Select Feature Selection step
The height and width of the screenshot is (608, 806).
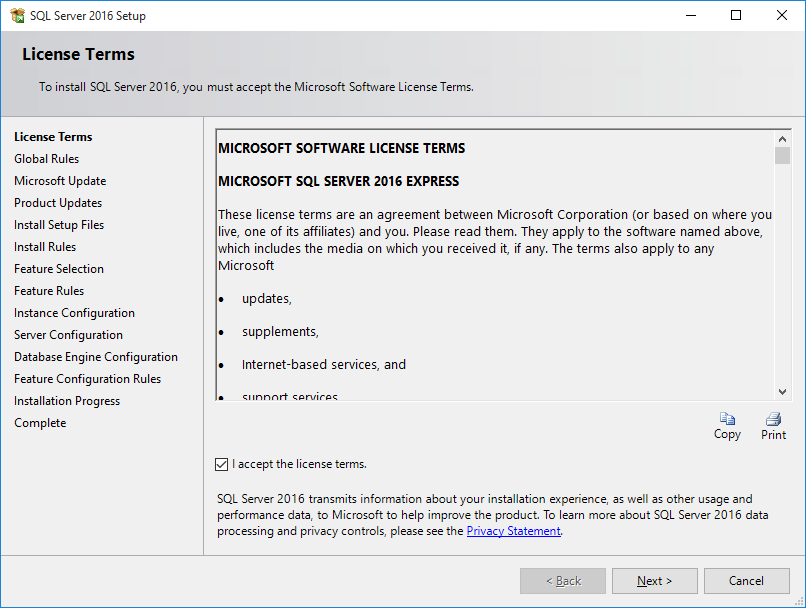(x=58, y=268)
